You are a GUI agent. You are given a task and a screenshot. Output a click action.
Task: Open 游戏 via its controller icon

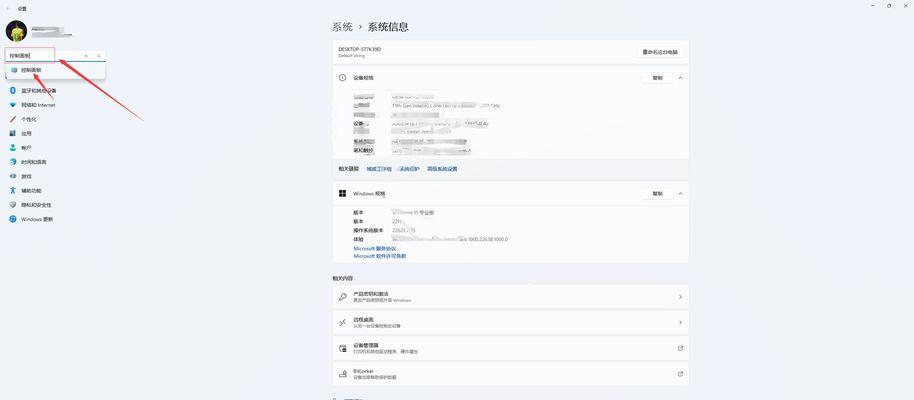[x=13, y=176]
